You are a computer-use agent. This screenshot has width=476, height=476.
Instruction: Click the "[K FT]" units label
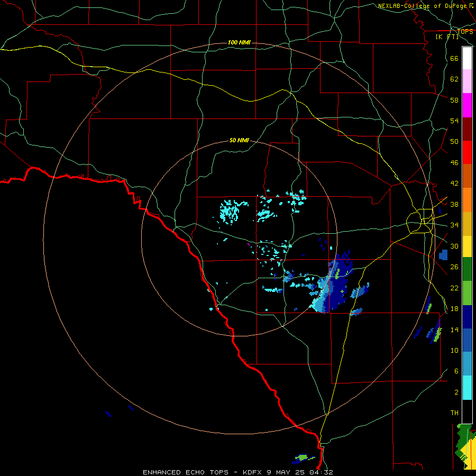coord(447,36)
